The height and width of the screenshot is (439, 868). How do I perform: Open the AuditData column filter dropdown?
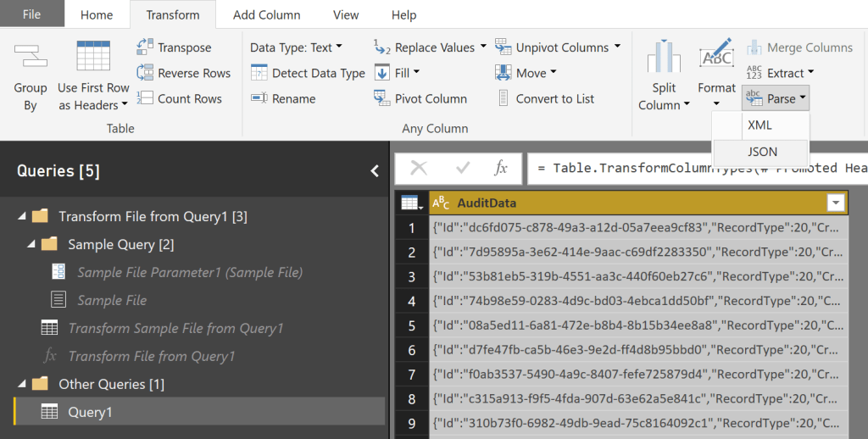pyautogui.click(x=836, y=203)
